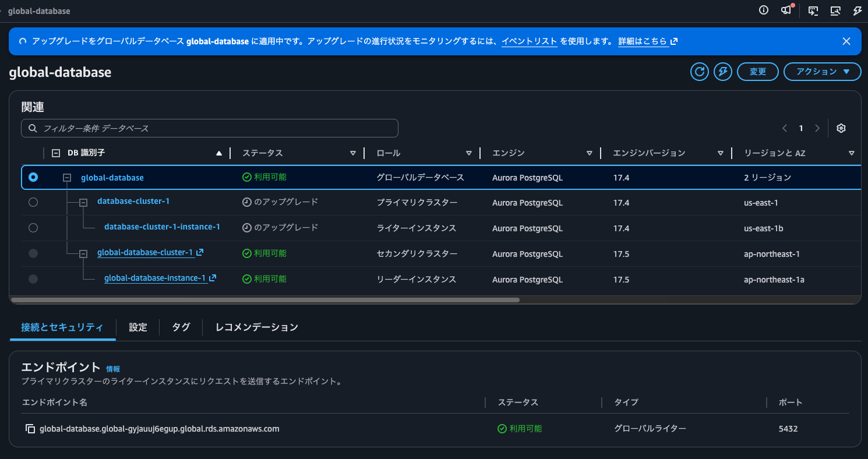The image size is (868, 459).
Task: Select the database-cluster-1 radio button
Action: pyautogui.click(x=33, y=202)
